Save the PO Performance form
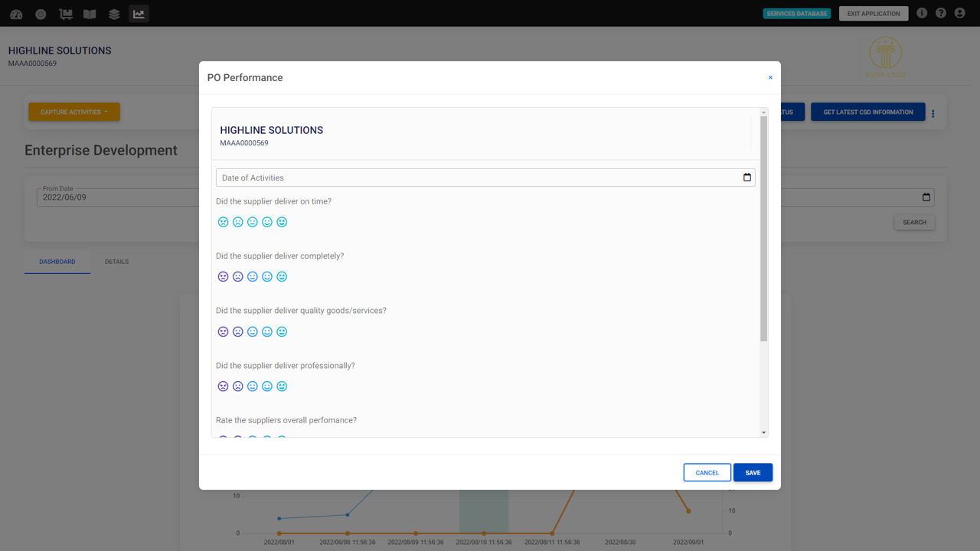The height and width of the screenshot is (551, 980). click(x=753, y=472)
